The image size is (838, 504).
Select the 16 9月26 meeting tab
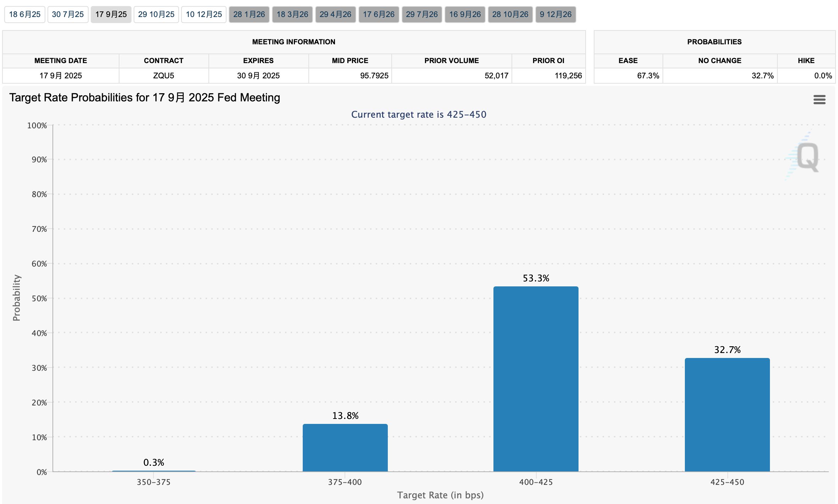pyautogui.click(x=465, y=15)
